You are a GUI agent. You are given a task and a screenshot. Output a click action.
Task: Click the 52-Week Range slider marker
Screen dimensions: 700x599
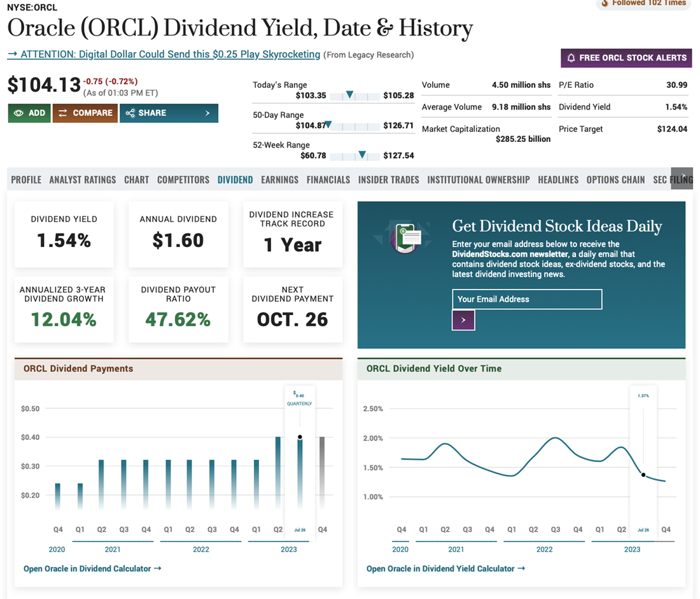pos(362,155)
